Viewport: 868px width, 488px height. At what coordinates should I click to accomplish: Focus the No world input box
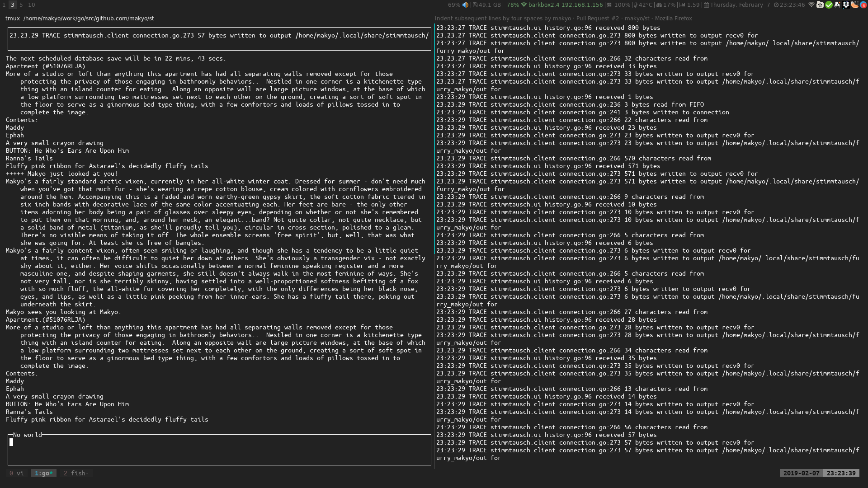(219, 450)
